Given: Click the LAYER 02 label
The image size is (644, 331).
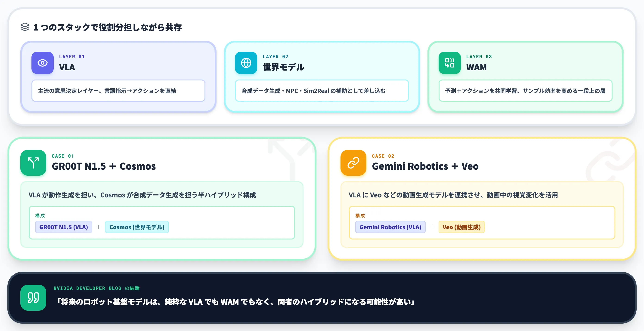Looking at the screenshot, I should (x=275, y=57).
